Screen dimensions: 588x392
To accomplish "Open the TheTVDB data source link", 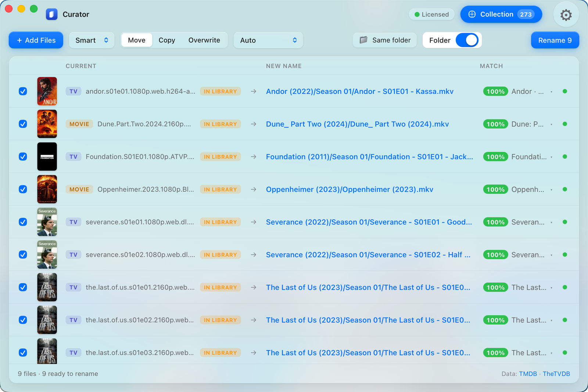I will pos(556,374).
